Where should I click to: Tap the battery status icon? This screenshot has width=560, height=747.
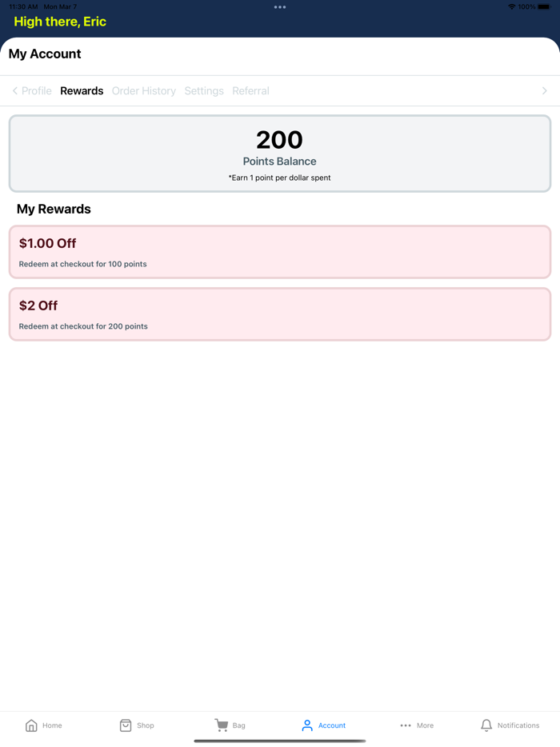(544, 6)
